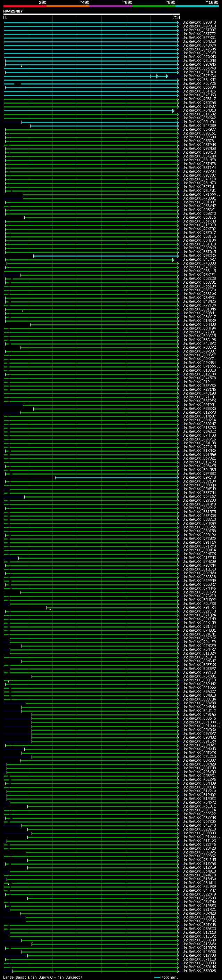
Task: Click the cyan alignment bar for UniRef100_B4FG89
Action: 104,125
